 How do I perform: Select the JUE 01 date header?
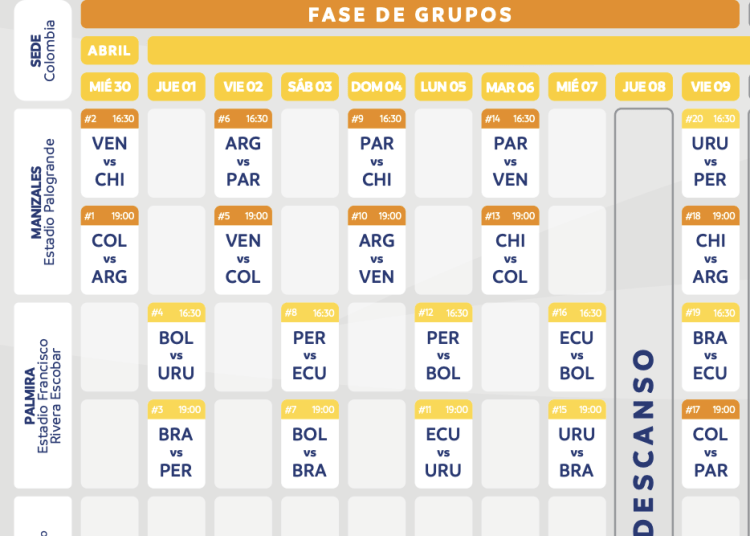(176, 87)
